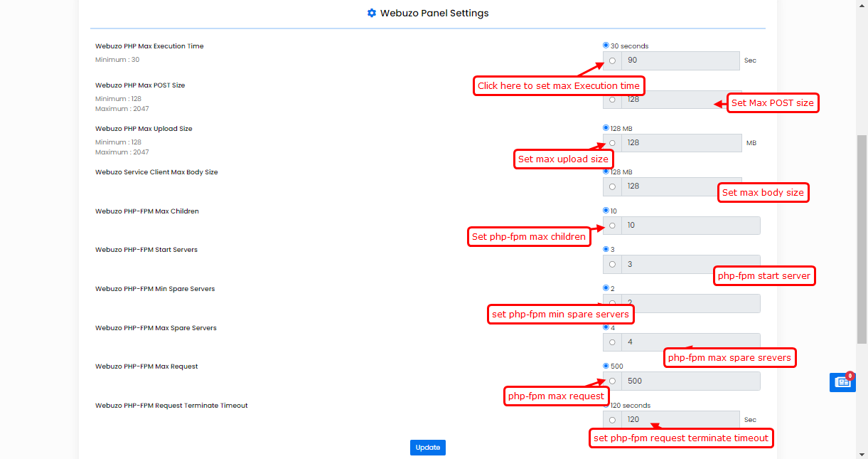The width and height of the screenshot is (868, 459).
Task: Click the blue notification widget icon
Action: pyautogui.click(x=842, y=381)
